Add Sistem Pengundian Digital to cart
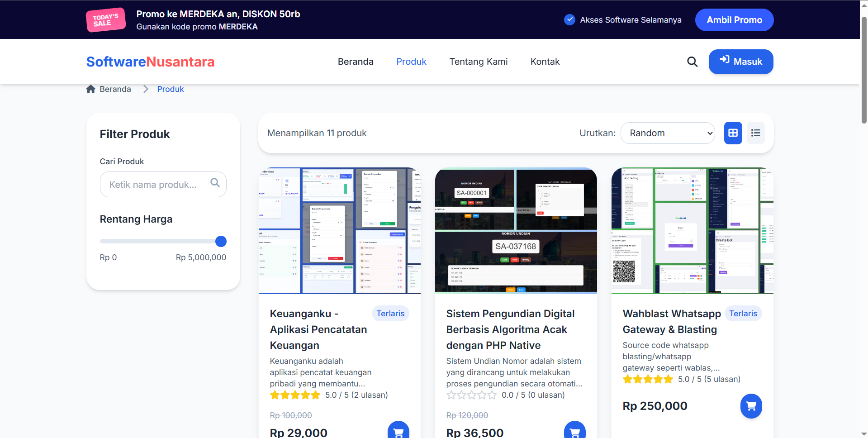This screenshot has width=868, height=438. tap(574, 430)
